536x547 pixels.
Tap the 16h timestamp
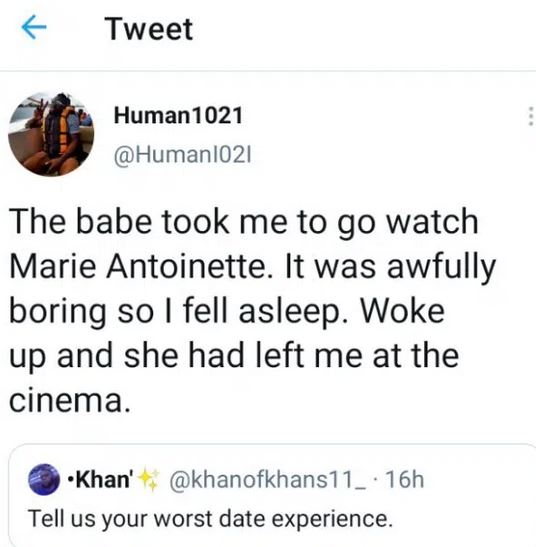click(x=405, y=480)
